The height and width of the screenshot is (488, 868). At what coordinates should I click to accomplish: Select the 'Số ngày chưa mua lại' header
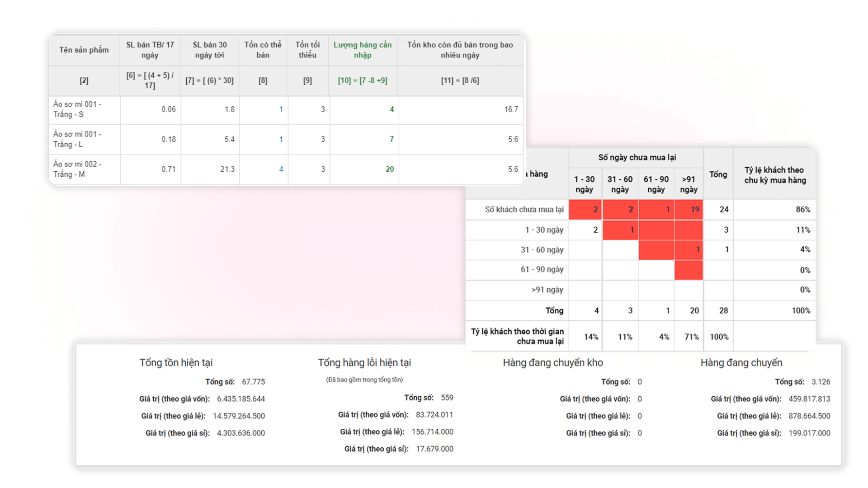point(637,157)
